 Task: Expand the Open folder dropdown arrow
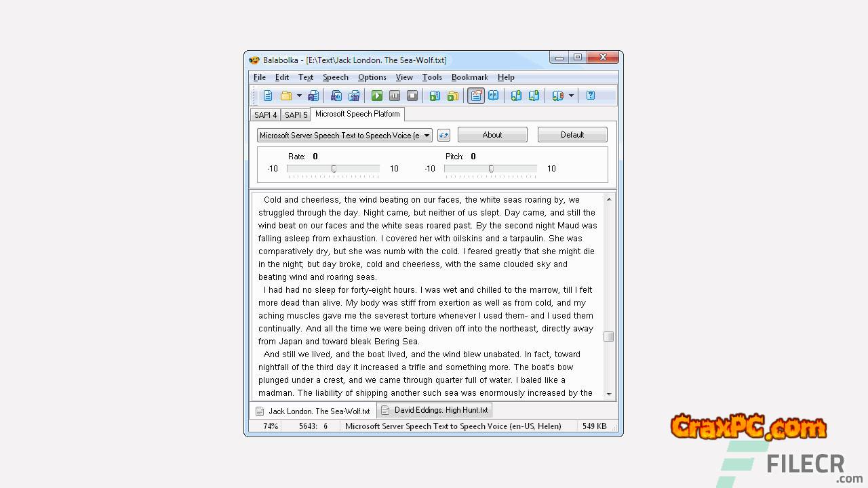299,96
